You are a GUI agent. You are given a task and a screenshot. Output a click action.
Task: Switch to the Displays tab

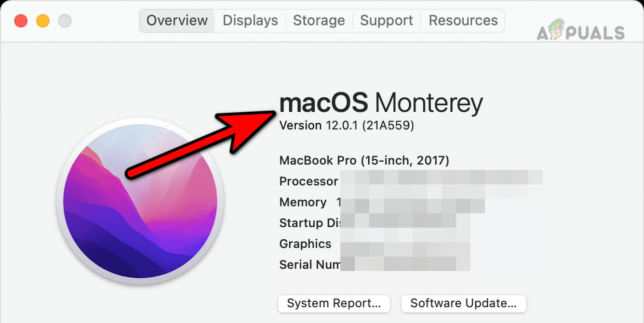[x=250, y=20]
